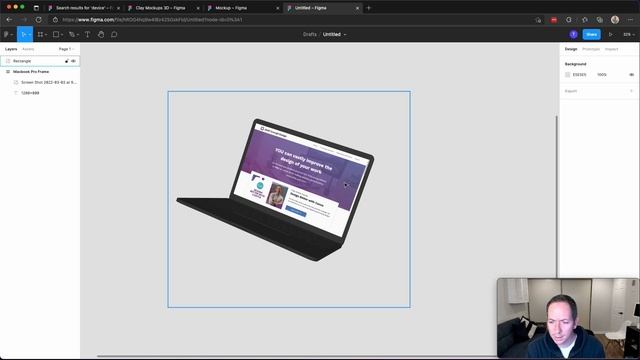The image size is (640, 360).
Task: Click the Background color swatch
Action: click(567, 75)
